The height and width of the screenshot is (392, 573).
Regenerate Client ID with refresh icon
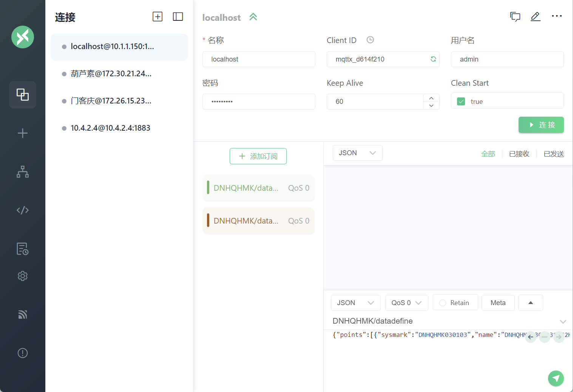tap(433, 59)
